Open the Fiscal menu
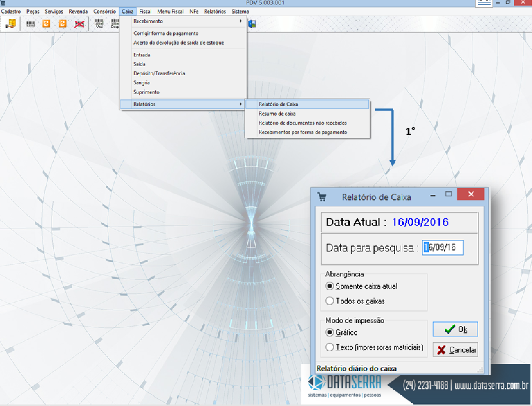 145,11
